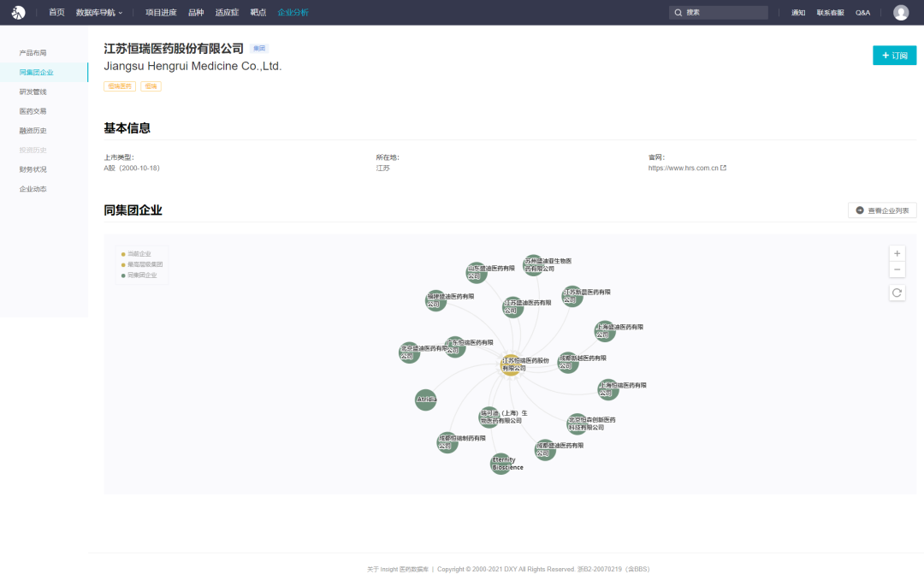Select the 成都恒瑞制药有限公司 node
The height and width of the screenshot is (586, 924).
[x=447, y=442]
